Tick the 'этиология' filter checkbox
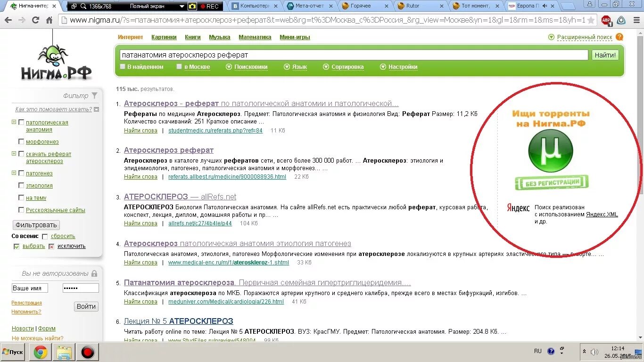The height and width of the screenshot is (362, 644). (21, 186)
